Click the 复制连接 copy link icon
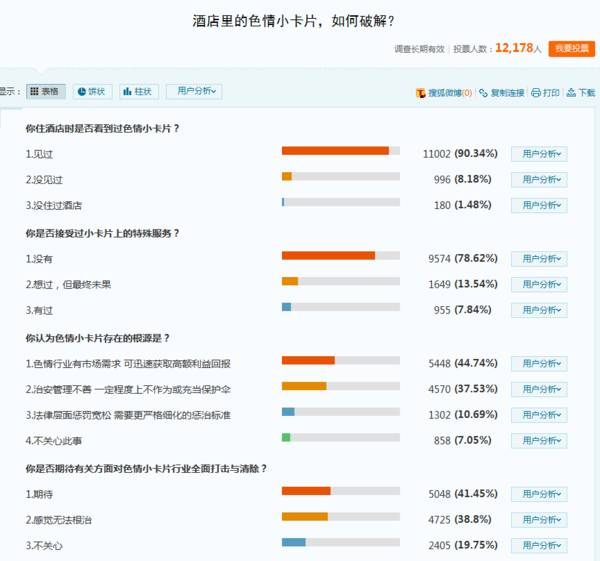 [x=483, y=93]
